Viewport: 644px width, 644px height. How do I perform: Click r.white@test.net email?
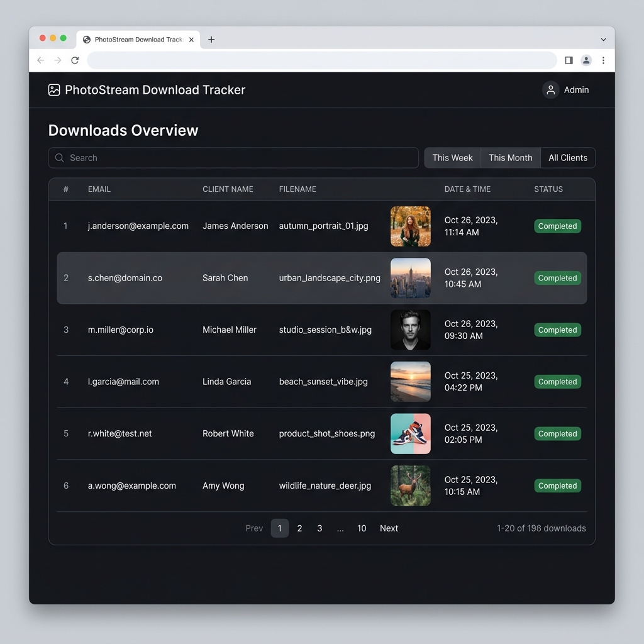coord(119,434)
